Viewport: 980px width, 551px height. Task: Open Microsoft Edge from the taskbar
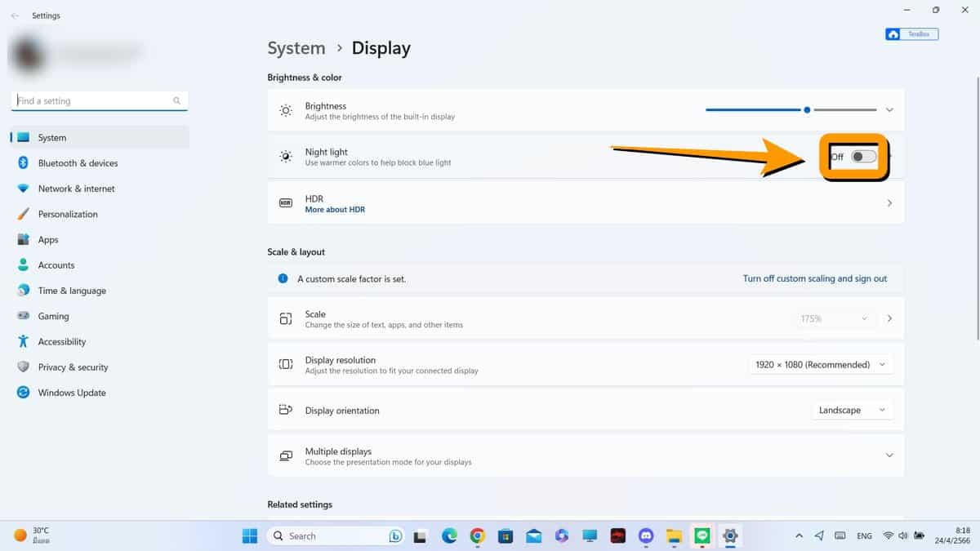tap(448, 535)
